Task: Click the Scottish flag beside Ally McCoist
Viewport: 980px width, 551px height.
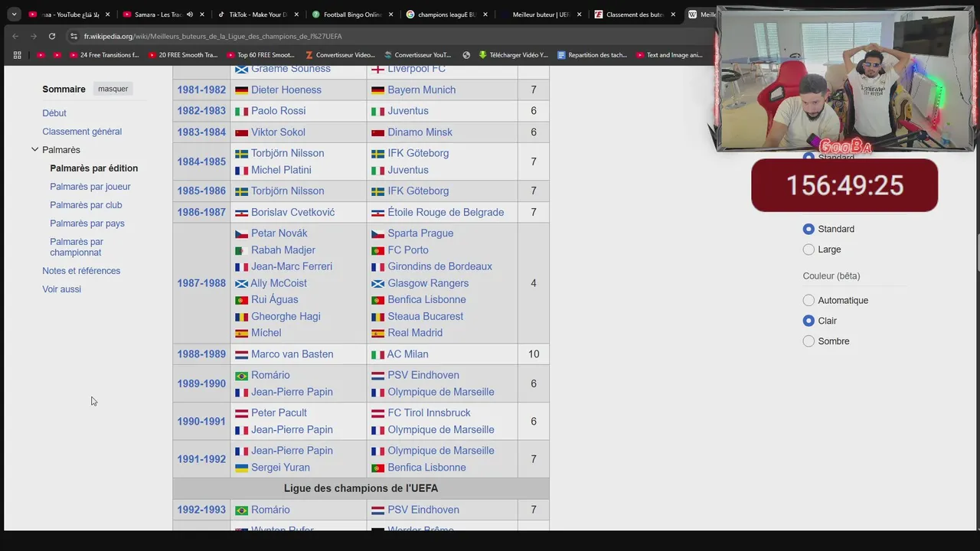Action: (x=241, y=284)
